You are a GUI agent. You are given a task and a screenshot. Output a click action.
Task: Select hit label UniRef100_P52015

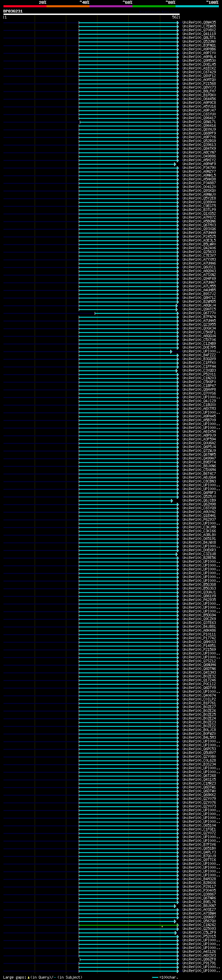199,936
